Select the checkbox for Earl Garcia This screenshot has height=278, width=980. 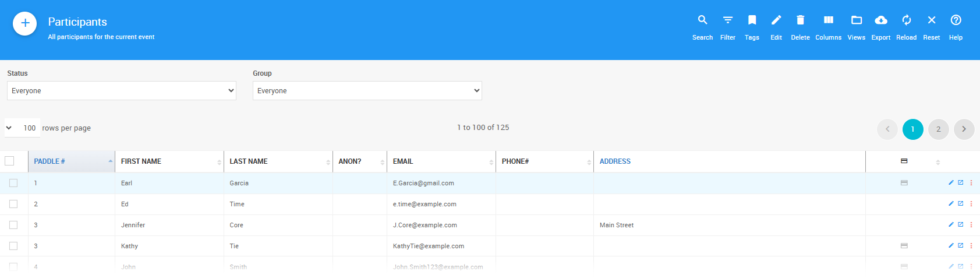(13, 183)
